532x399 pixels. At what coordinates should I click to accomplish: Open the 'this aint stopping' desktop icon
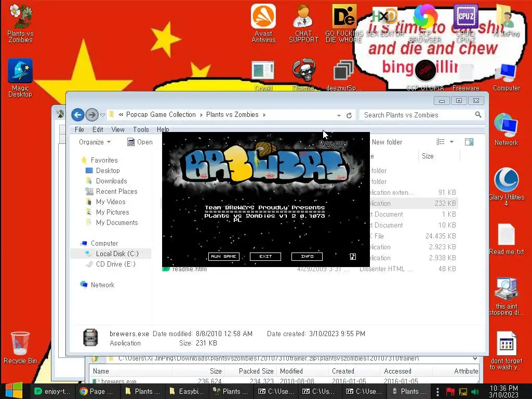[x=506, y=297]
